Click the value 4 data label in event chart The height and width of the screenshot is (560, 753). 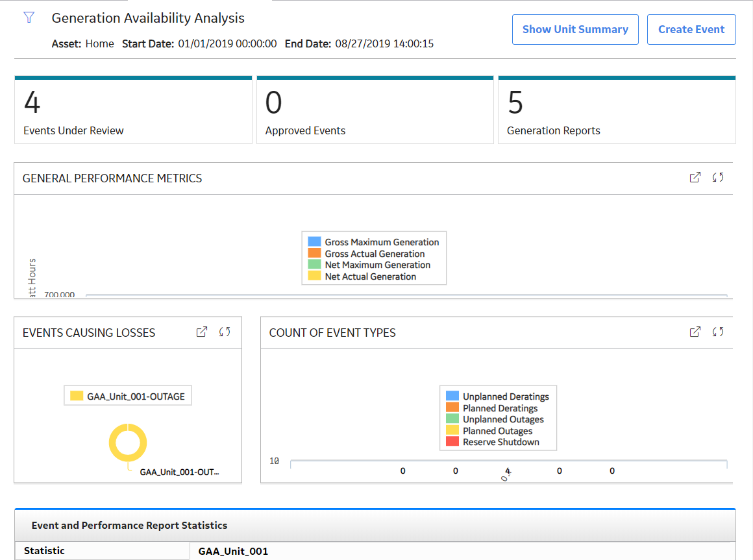[508, 470]
